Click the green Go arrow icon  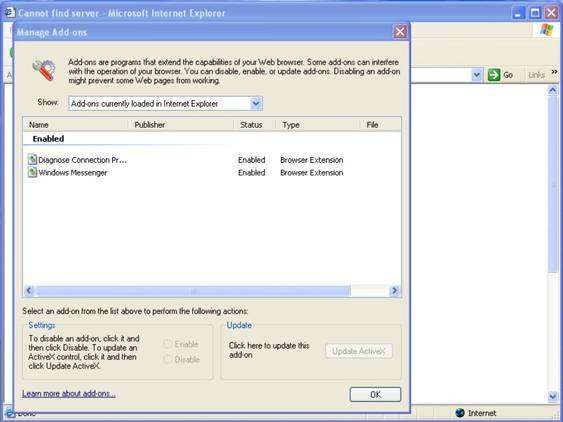click(x=494, y=75)
